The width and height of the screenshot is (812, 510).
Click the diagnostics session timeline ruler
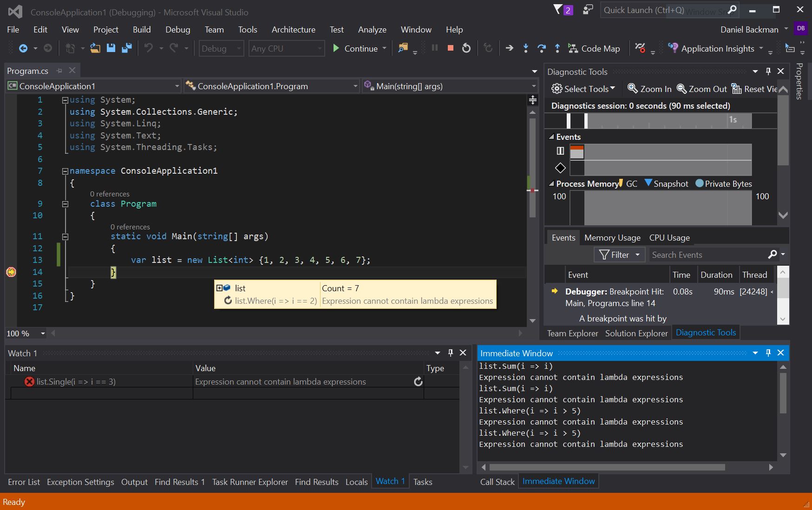click(x=660, y=120)
